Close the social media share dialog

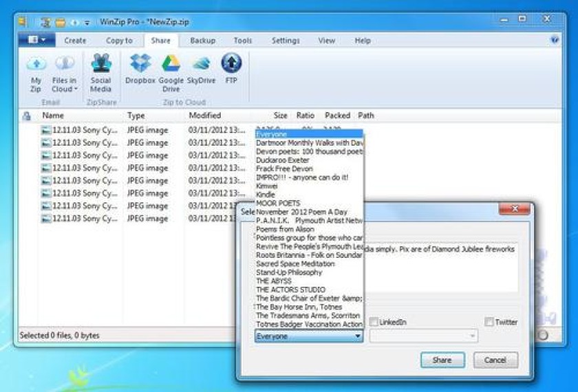coord(515,209)
